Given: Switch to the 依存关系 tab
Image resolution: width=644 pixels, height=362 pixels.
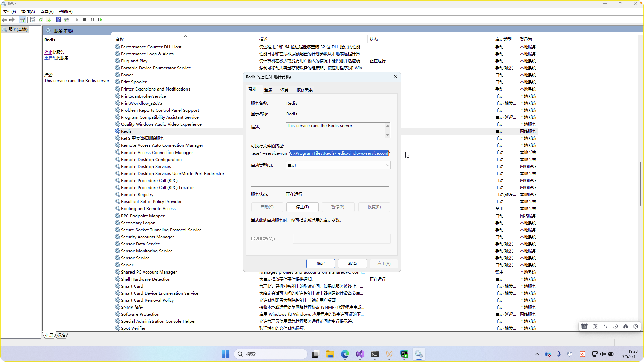Looking at the screenshot, I should tap(304, 89).
